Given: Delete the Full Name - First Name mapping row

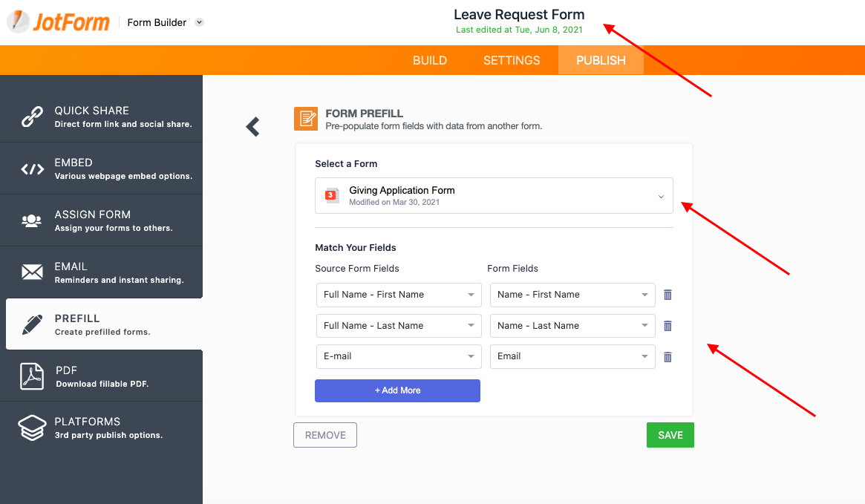Looking at the screenshot, I should pyautogui.click(x=667, y=295).
